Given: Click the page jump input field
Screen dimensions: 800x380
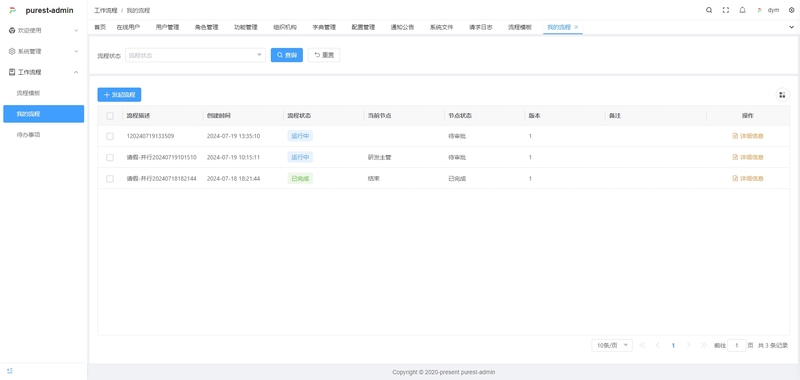Looking at the screenshot, I should [x=737, y=345].
